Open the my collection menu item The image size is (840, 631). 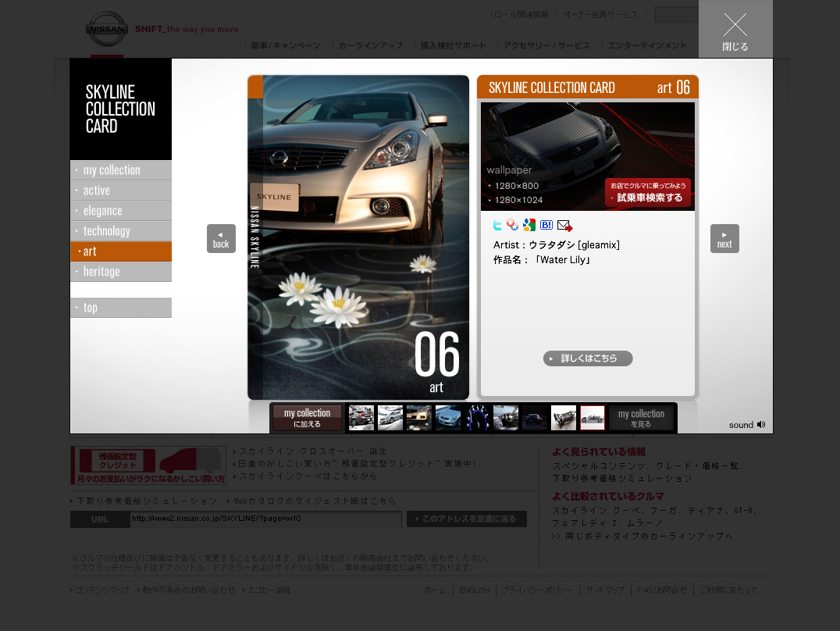(x=121, y=170)
